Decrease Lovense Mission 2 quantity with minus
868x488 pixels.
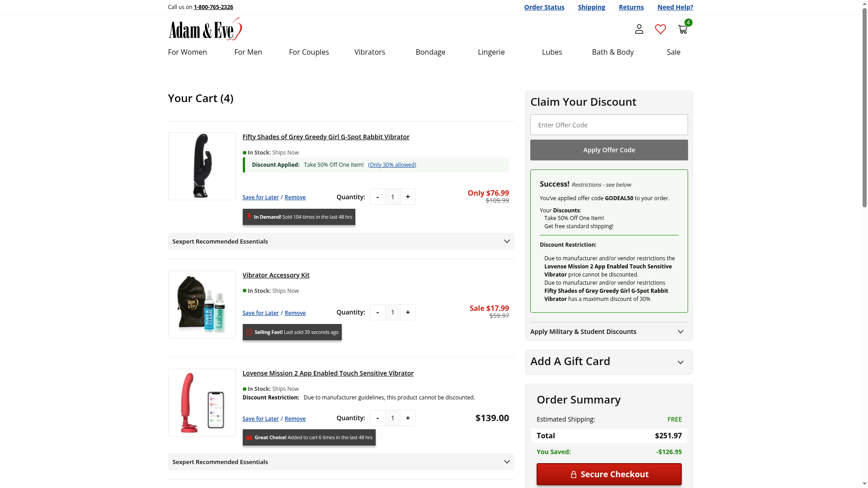pyautogui.click(x=377, y=418)
